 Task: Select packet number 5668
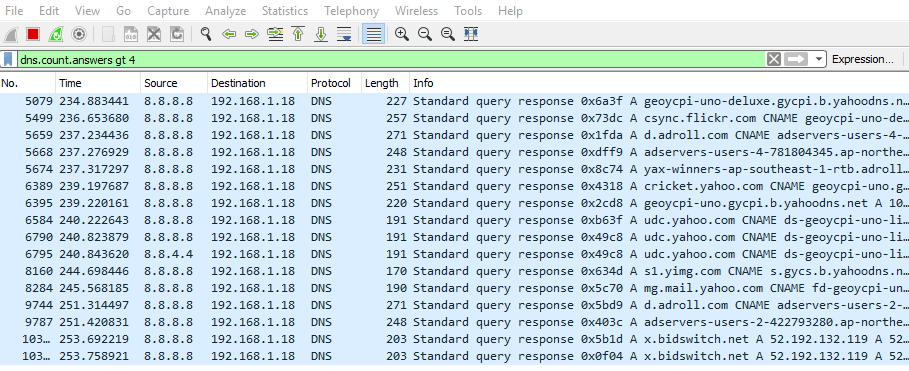pyautogui.click(x=454, y=152)
